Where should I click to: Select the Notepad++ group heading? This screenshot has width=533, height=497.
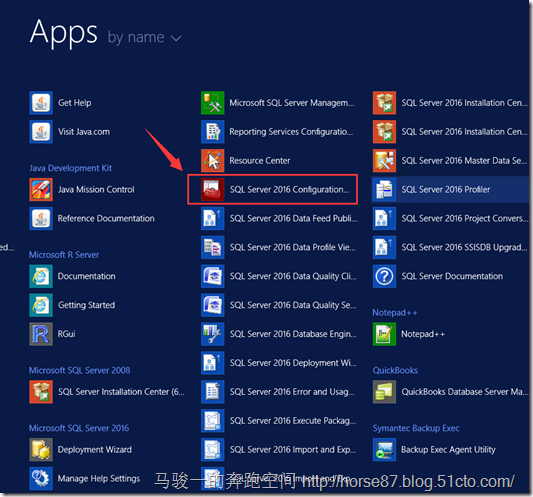pyautogui.click(x=395, y=312)
